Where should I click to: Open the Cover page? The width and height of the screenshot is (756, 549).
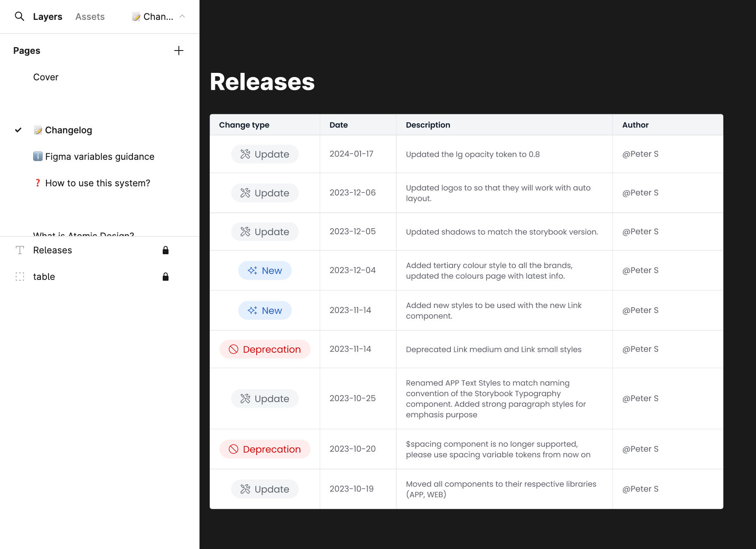click(46, 77)
